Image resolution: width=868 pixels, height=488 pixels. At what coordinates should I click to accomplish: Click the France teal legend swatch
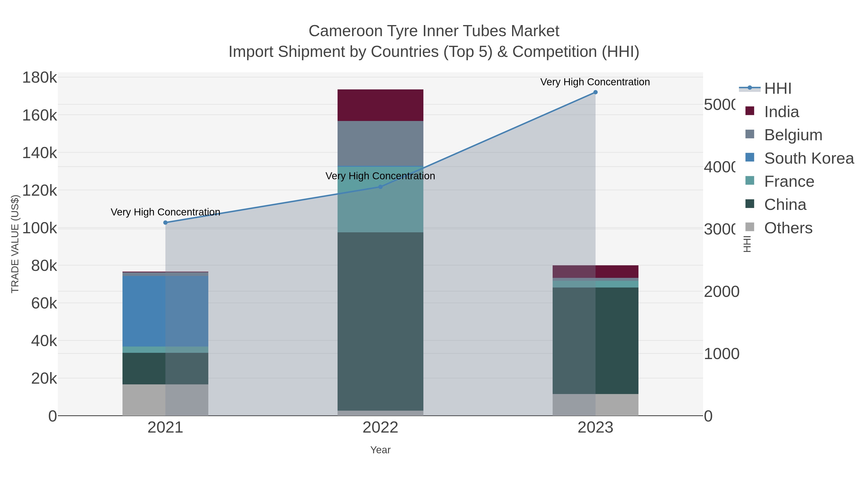(750, 180)
